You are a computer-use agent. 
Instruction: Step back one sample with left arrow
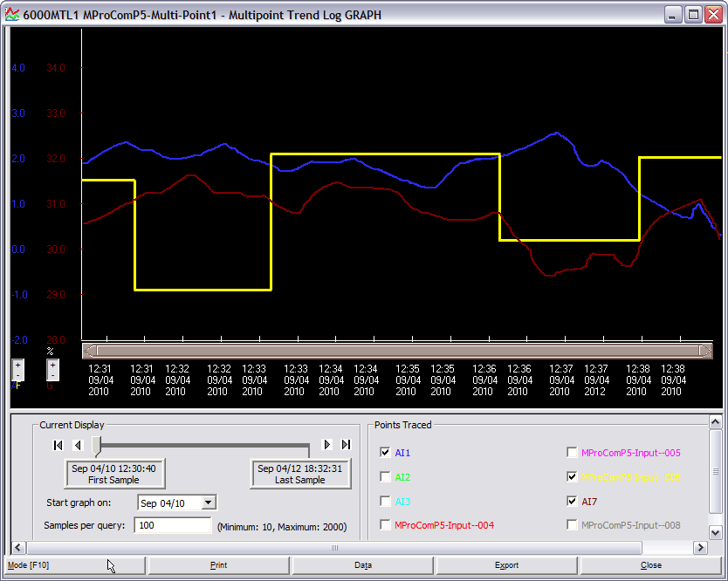click(x=78, y=445)
